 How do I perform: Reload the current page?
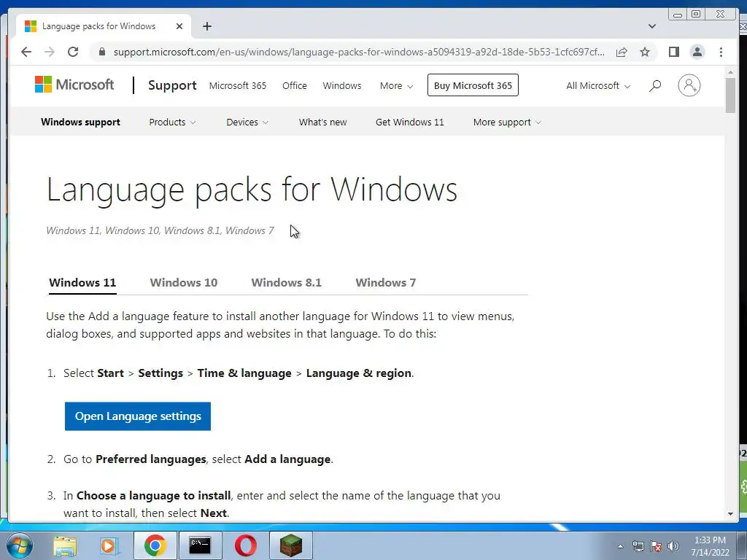(73, 52)
